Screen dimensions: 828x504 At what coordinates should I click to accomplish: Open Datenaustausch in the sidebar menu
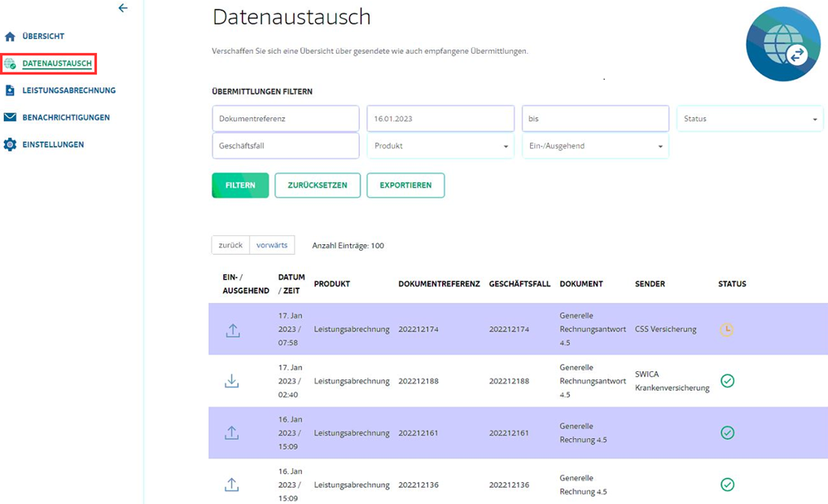[x=56, y=64]
